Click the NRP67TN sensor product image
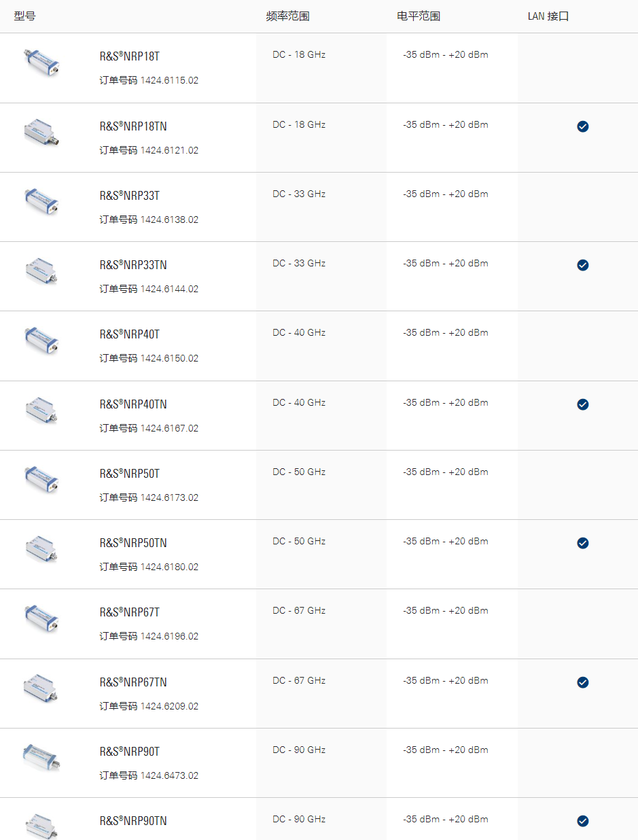Screen dimensions: 638x840 (x=41, y=687)
